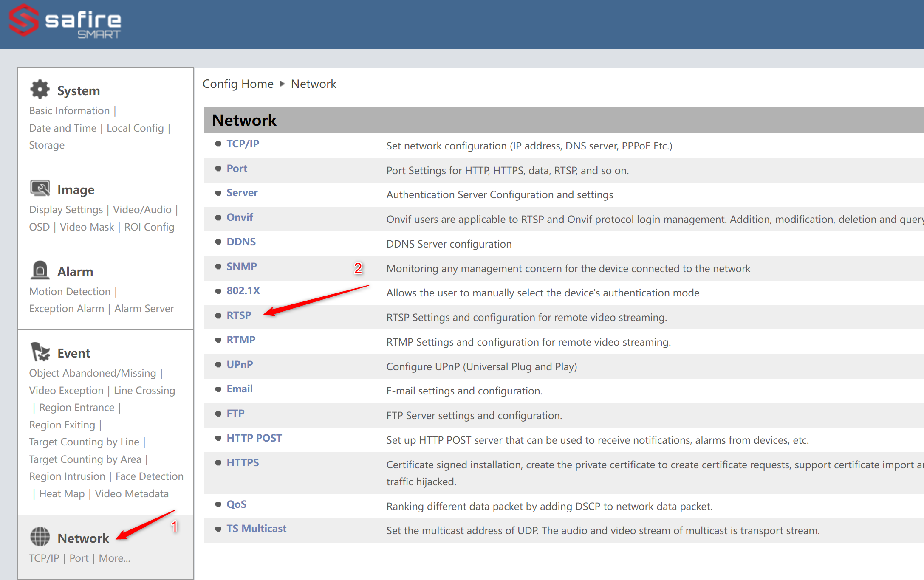Screen dimensions: 924x580
Task: Open the Onvif configuration link
Action: tap(240, 217)
